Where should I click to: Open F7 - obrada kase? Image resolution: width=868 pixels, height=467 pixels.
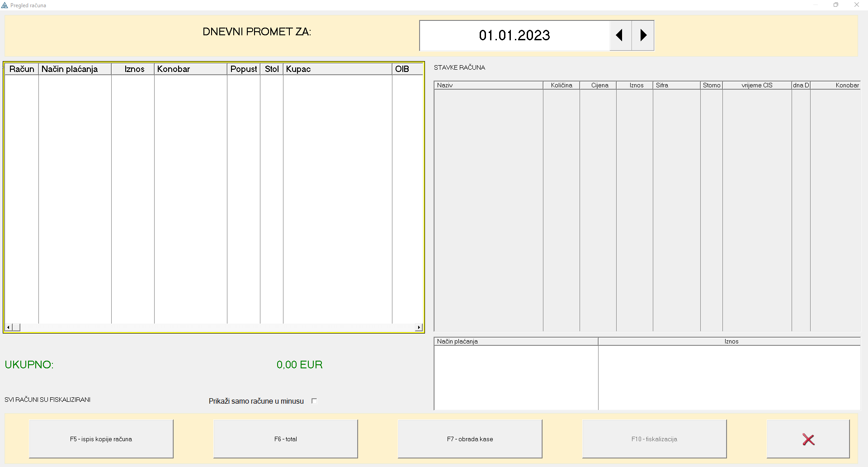click(x=470, y=439)
